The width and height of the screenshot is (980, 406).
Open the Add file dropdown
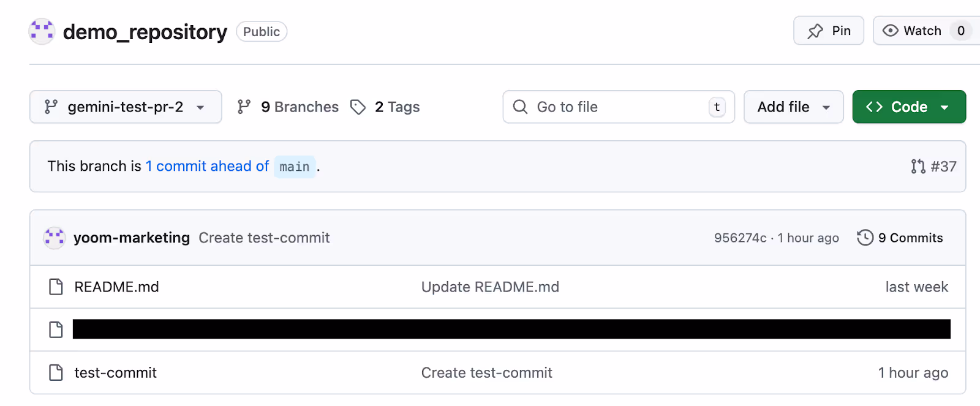pyautogui.click(x=794, y=107)
